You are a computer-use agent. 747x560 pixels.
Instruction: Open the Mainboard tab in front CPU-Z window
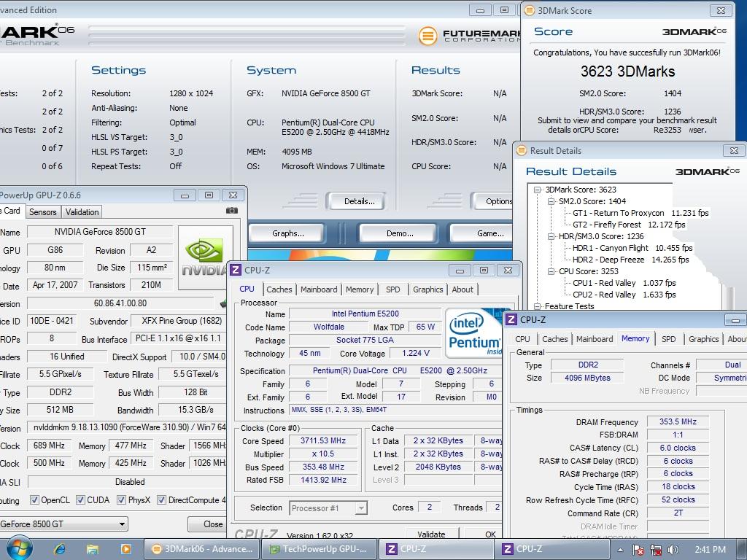[319, 289]
